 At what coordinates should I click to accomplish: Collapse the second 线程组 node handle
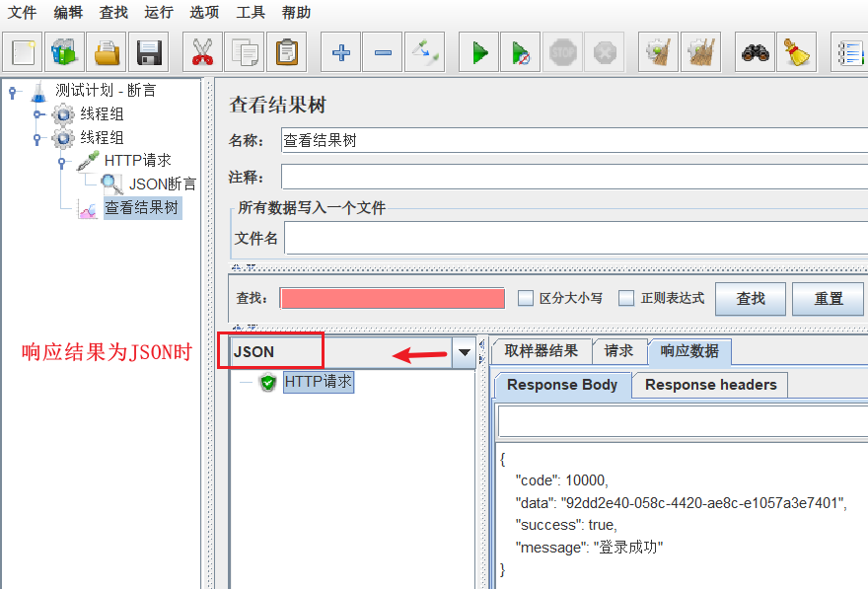pyautogui.click(x=37, y=138)
